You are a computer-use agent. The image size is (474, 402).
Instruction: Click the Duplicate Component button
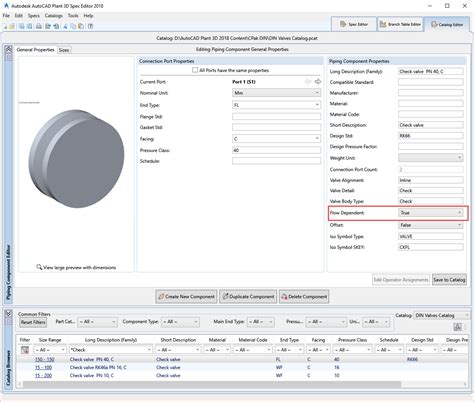[x=248, y=296]
